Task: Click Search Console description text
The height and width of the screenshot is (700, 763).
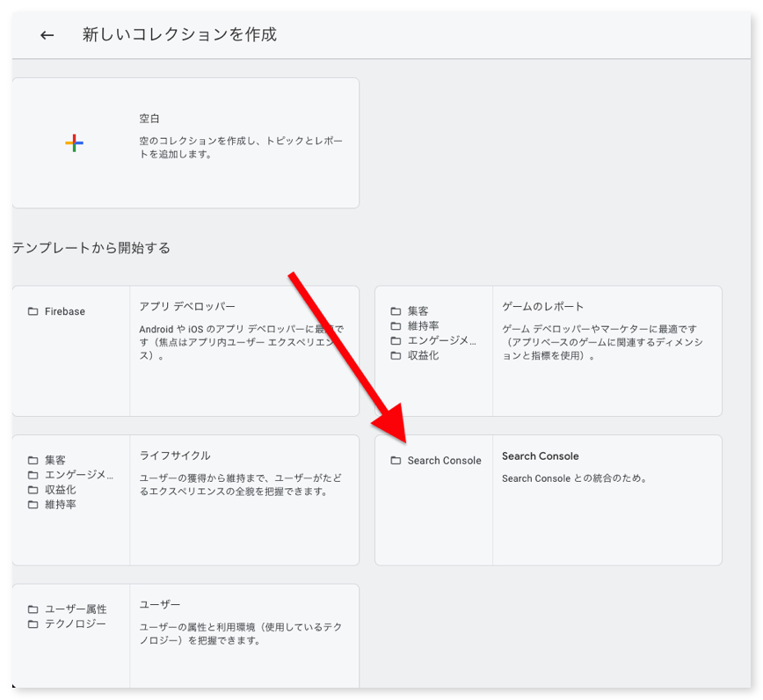Action: point(574,478)
